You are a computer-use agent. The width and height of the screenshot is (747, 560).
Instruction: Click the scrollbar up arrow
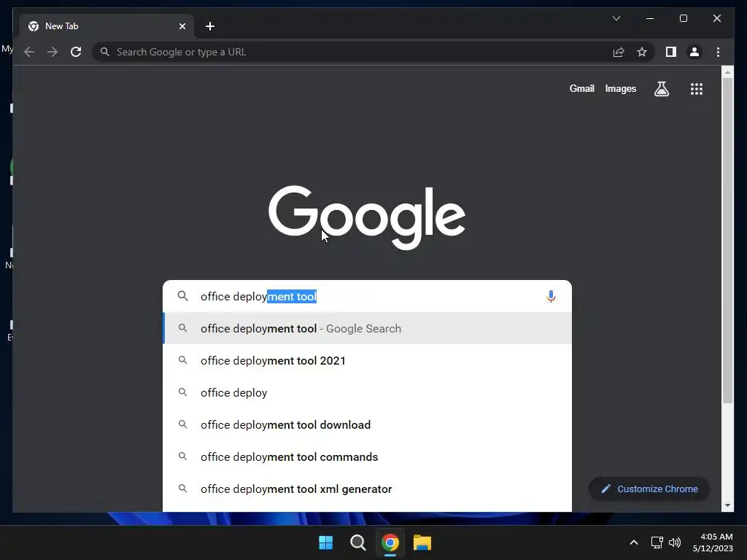tap(727, 72)
